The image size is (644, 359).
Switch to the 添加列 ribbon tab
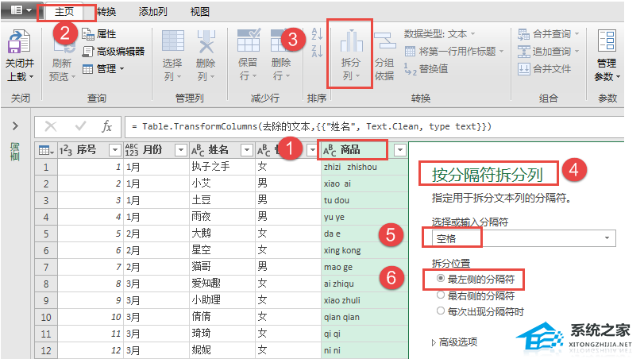pos(152,12)
